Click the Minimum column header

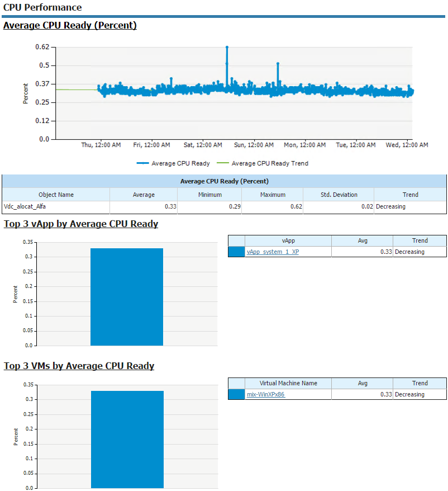[210, 195]
